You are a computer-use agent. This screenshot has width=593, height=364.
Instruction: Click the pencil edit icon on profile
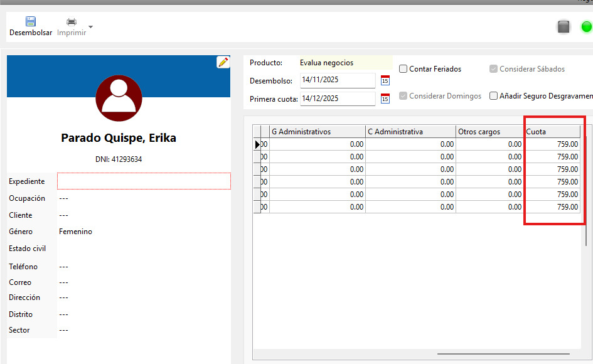223,62
